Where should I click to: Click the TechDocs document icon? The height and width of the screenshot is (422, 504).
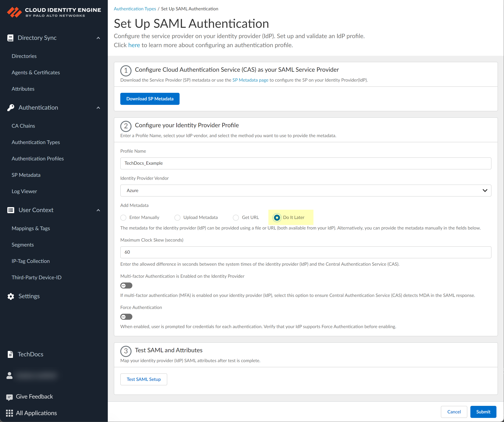[x=10, y=354]
